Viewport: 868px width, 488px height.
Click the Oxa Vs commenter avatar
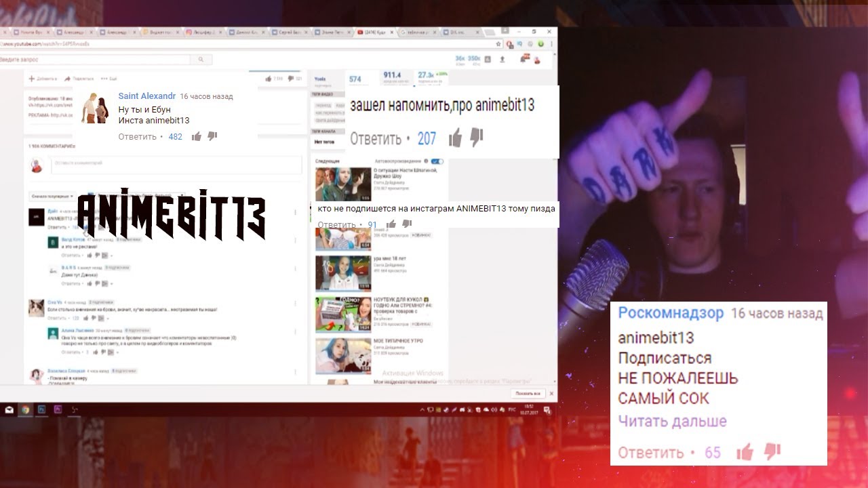tap(37, 308)
